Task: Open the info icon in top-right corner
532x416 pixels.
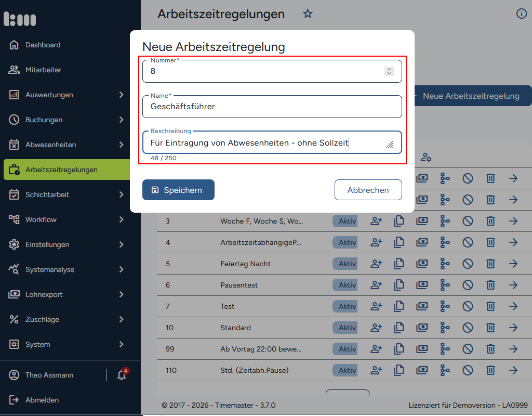Action: 521,14
